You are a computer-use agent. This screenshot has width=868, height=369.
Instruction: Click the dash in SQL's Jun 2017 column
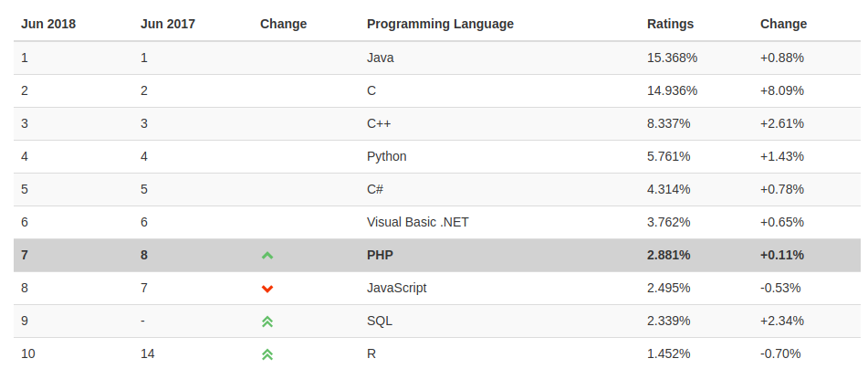pos(142,322)
